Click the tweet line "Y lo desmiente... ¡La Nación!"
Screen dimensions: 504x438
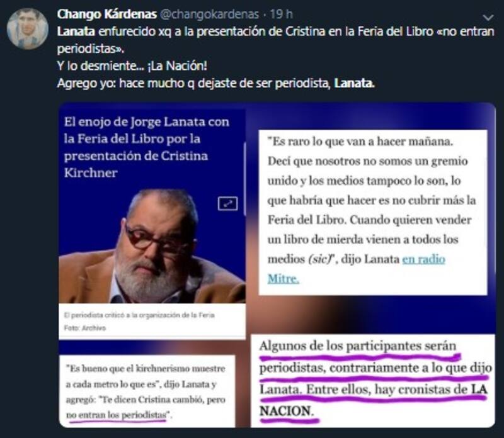tap(132, 66)
